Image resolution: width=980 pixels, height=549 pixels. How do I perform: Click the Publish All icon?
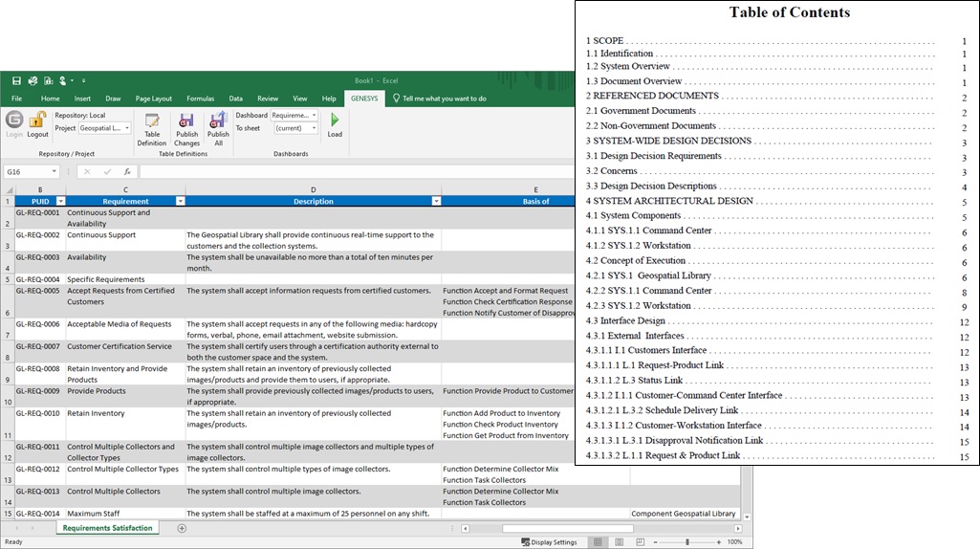point(218,127)
